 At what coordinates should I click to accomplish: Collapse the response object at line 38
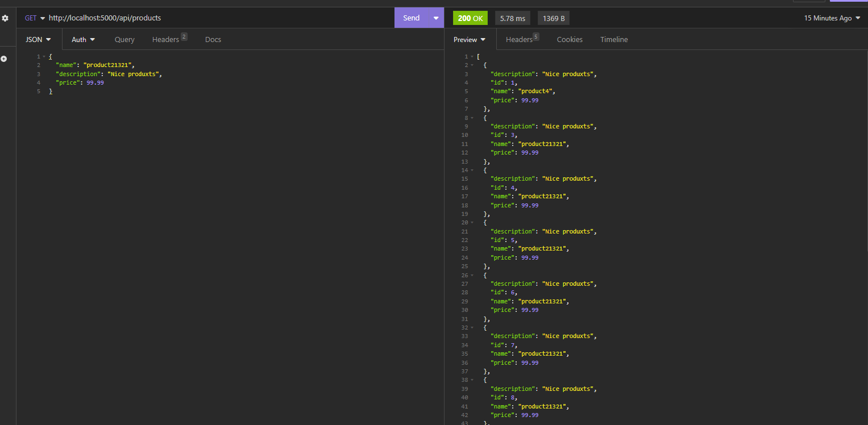pyautogui.click(x=472, y=380)
